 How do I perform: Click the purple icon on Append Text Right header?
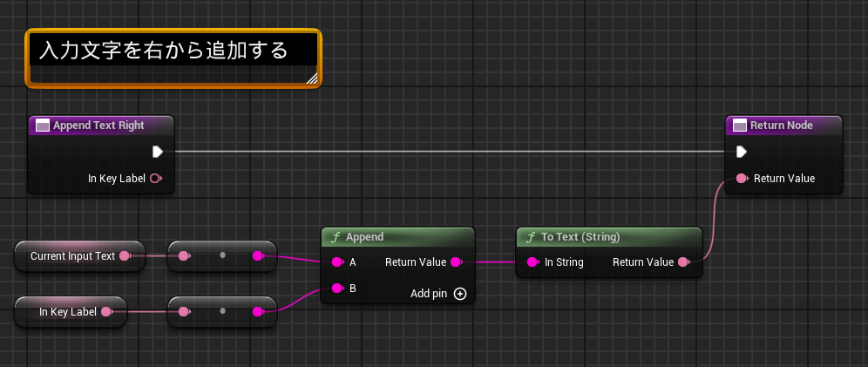(43, 126)
